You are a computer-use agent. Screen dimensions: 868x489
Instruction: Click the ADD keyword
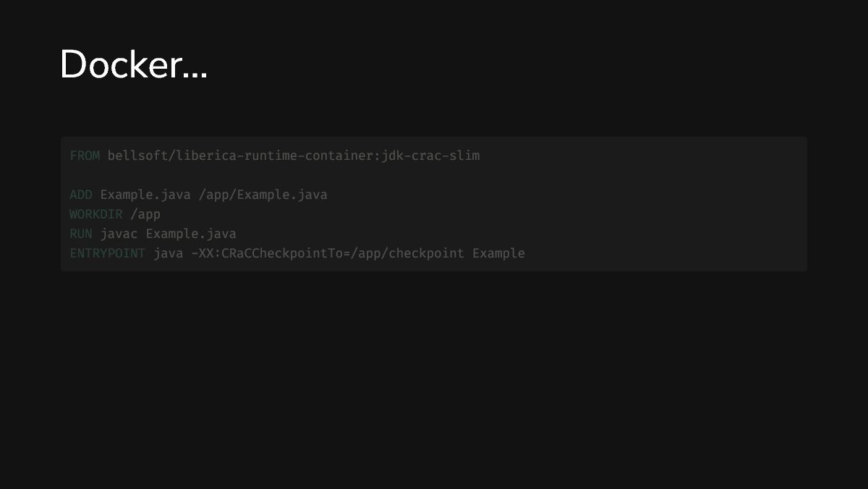click(x=81, y=195)
